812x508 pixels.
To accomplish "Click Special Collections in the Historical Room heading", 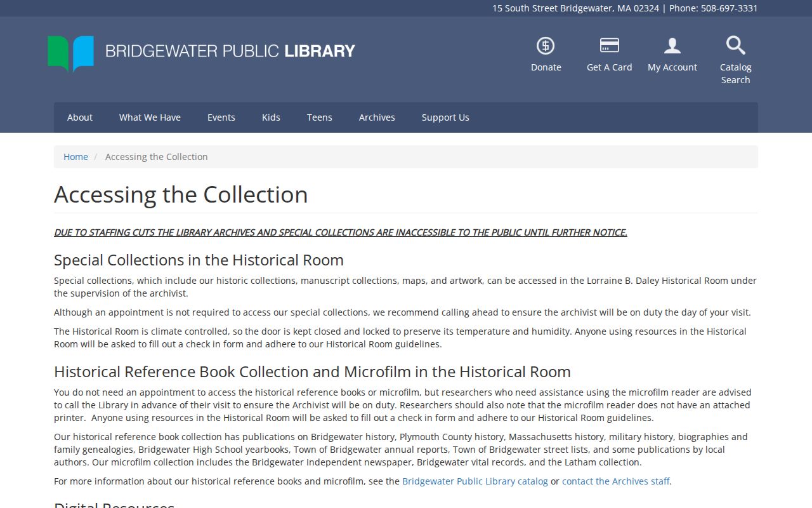I will click(199, 260).
